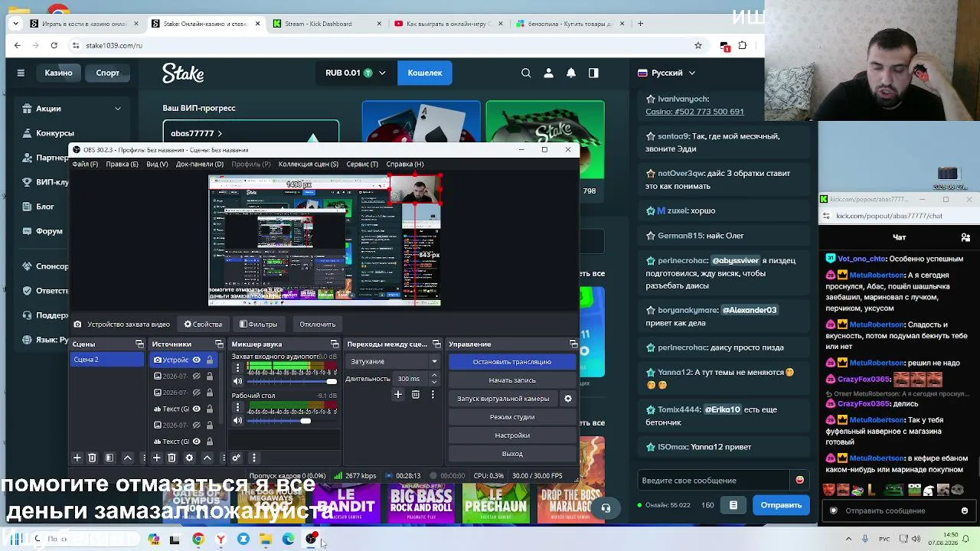
Task: Click the Stake chat message input field
Action: (x=713, y=480)
